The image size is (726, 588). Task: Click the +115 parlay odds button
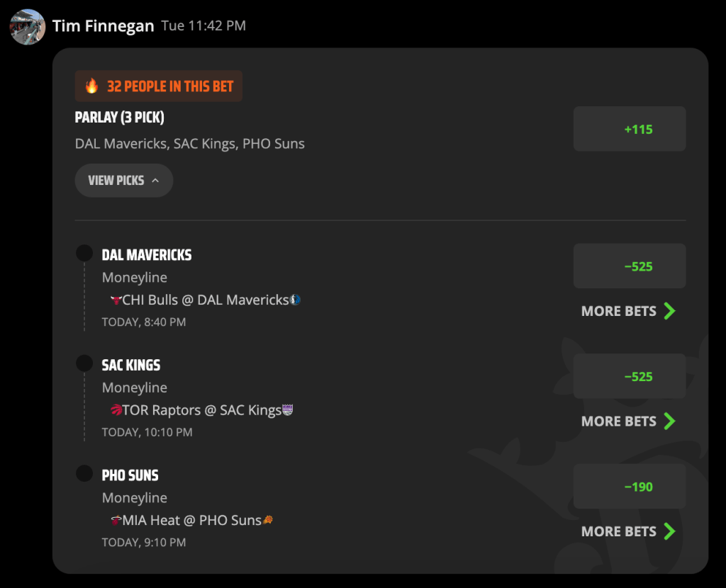pos(630,129)
